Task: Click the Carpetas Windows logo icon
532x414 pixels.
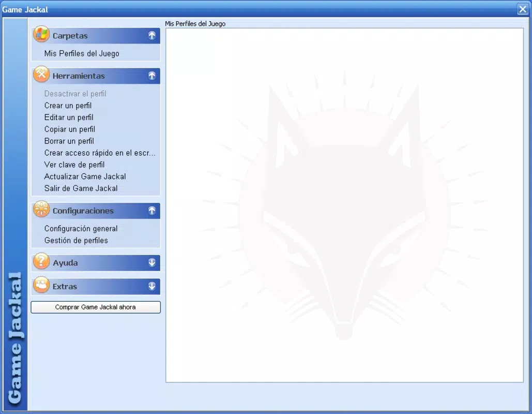Action: click(x=41, y=34)
